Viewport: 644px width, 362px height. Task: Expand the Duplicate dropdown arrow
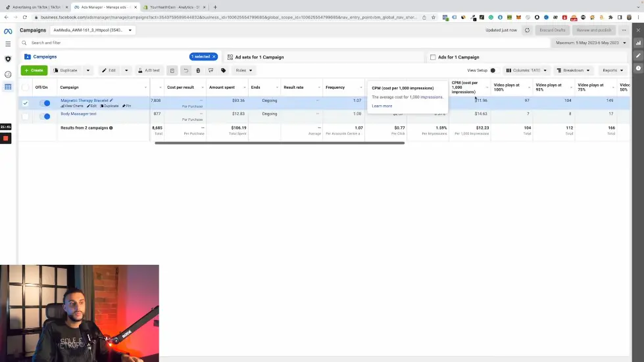[88, 70]
